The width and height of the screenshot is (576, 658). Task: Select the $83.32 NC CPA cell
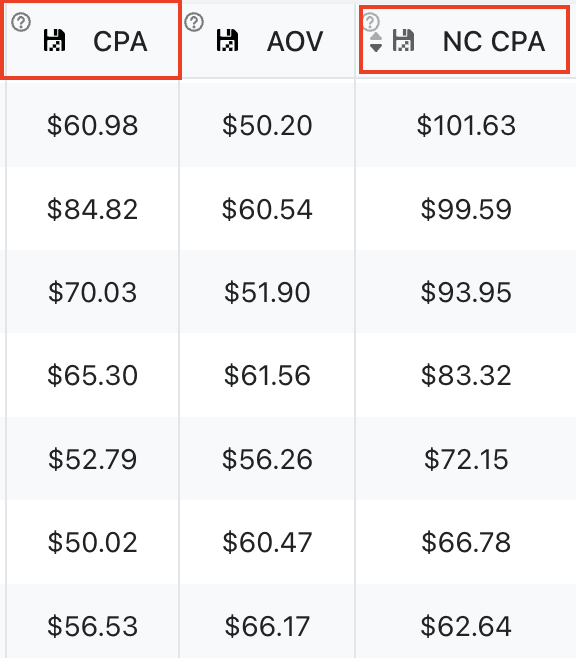(x=466, y=375)
